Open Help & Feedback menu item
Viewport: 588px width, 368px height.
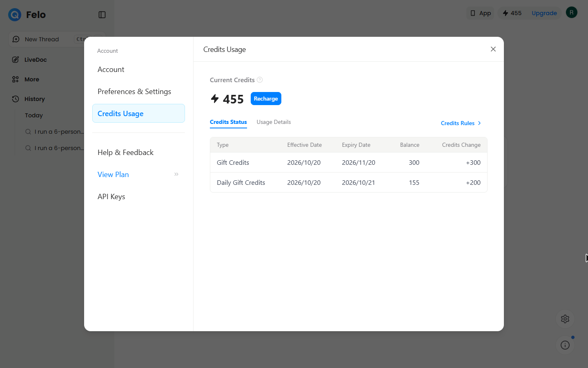(x=138, y=153)
